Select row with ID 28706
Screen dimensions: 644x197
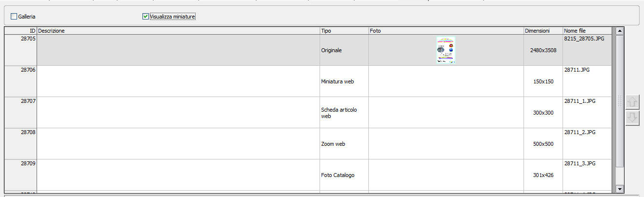pyautogui.click(x=307, y=81)
